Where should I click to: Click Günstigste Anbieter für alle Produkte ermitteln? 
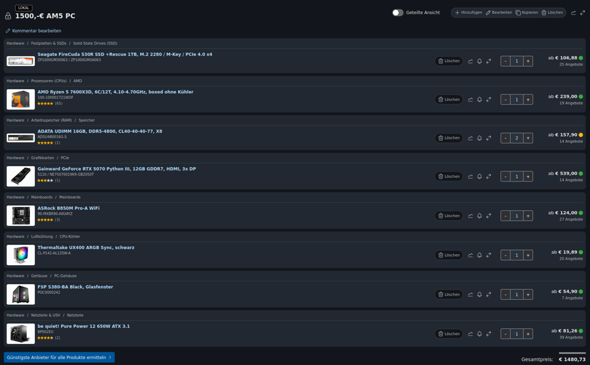pos(59,357)
